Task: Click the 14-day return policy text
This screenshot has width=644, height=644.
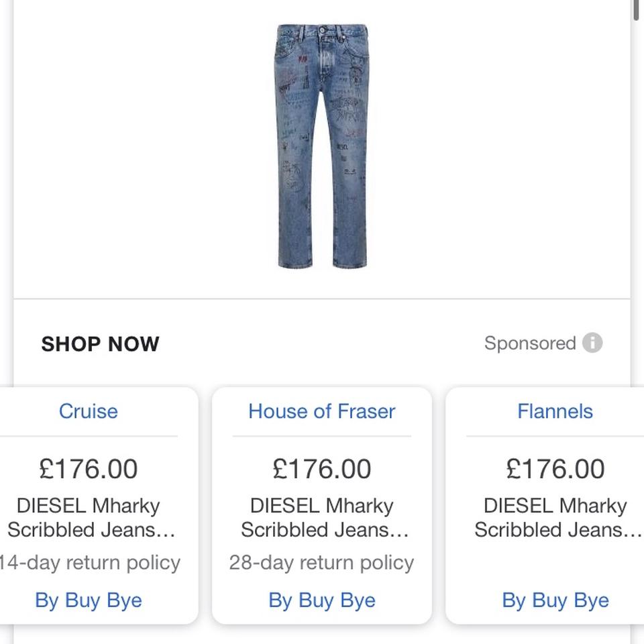Action: click(90, 562)
